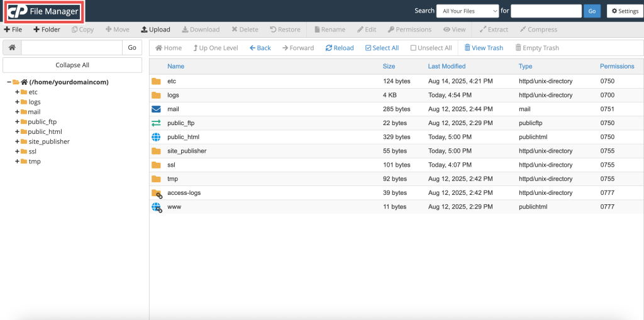The width and height of the screenshot is (644, 320).
Task: Click the public_html globe icon
Action: pos(156,137)
